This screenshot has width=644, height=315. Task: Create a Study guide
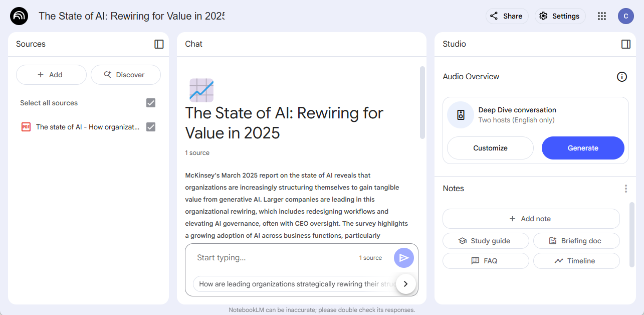(x=486, y=241)
